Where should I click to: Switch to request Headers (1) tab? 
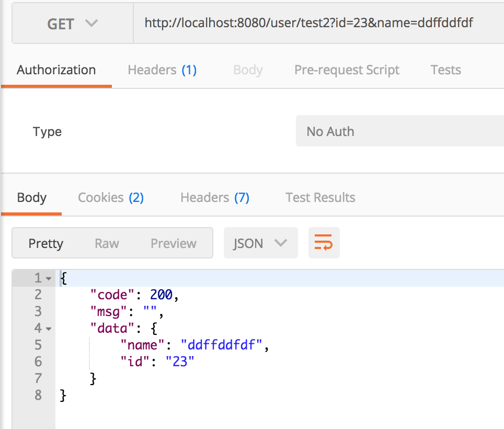point(162,70)
